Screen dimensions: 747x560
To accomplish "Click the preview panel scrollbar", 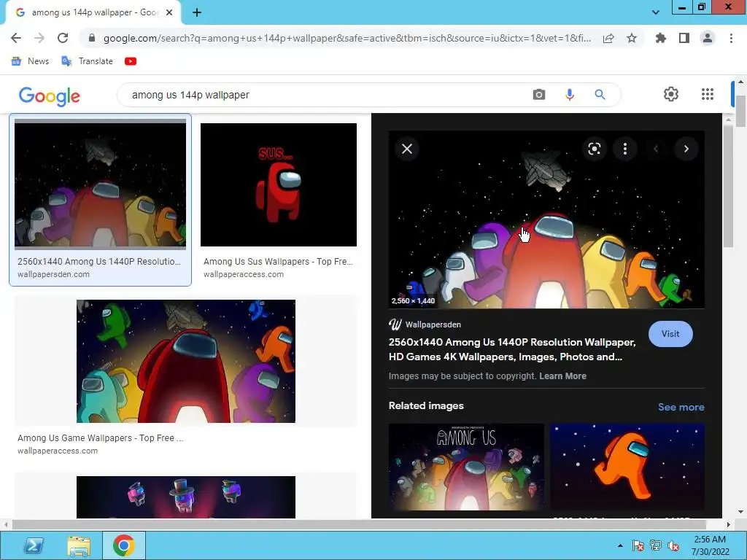I will pos(727,186).
